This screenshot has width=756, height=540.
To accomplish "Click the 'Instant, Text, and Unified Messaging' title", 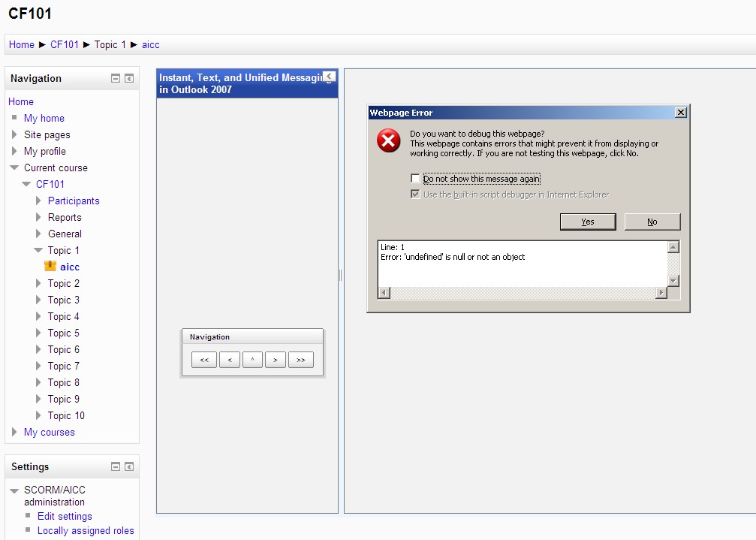I will click(x=245, y=83).
